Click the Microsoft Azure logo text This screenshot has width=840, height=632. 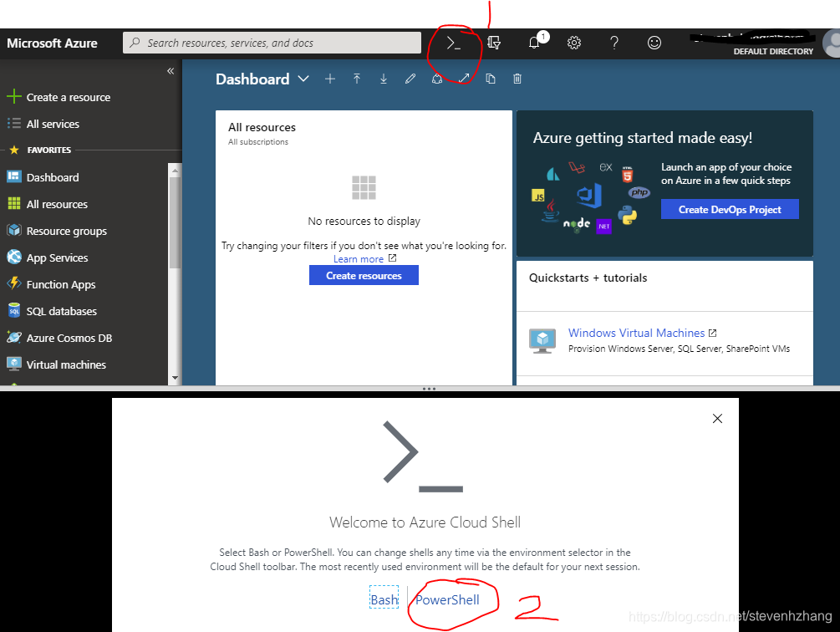pos(52,43)
